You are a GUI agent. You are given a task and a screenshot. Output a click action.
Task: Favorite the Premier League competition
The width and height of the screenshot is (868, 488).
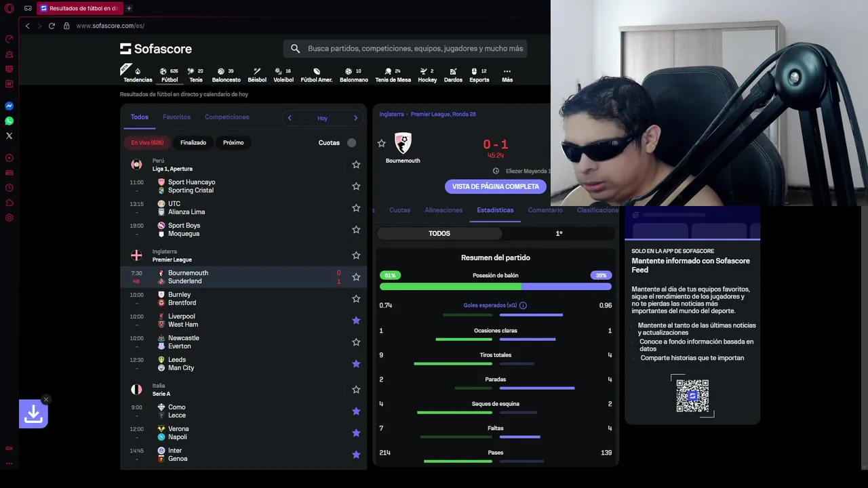coord(356,256)
